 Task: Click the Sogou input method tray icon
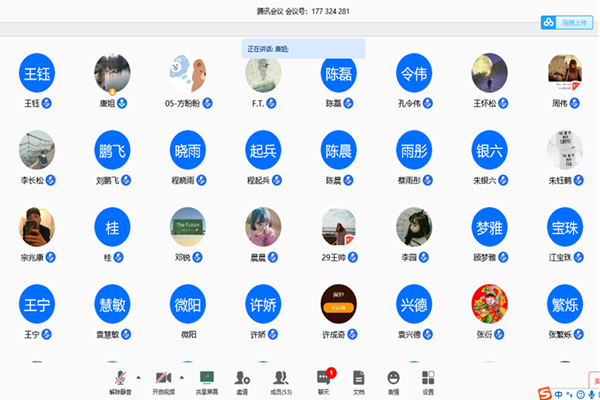pos(545,392)
